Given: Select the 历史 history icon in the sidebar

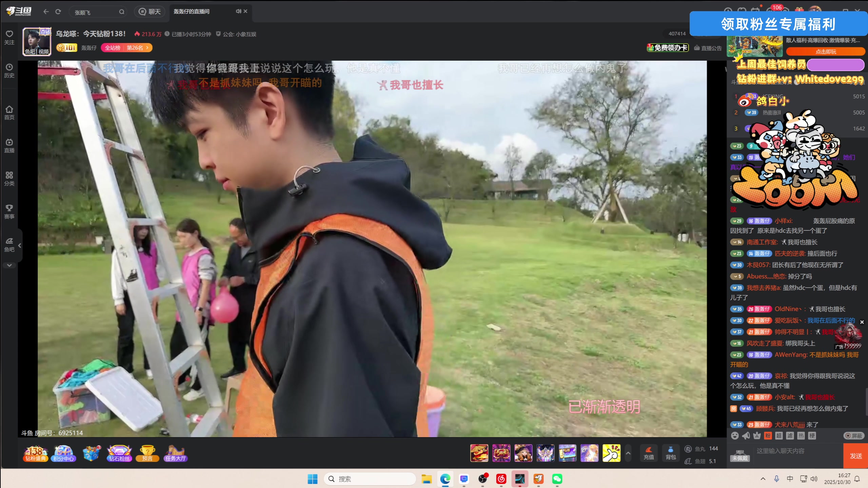Looking at the screenshot, I should (x=9, y=69).
